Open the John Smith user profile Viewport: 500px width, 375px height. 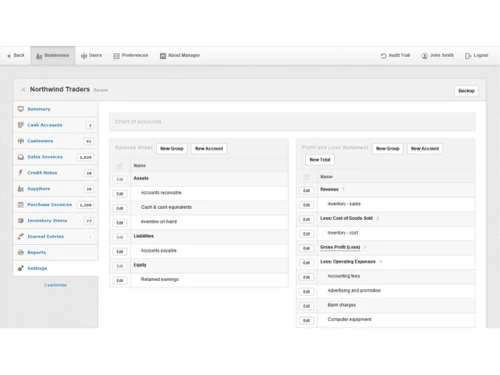(x=438, y=55)
